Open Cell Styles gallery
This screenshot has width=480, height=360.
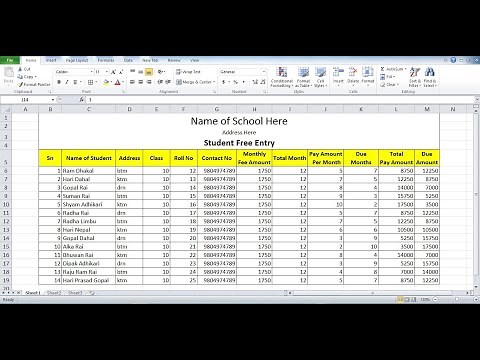click(320, 77)
